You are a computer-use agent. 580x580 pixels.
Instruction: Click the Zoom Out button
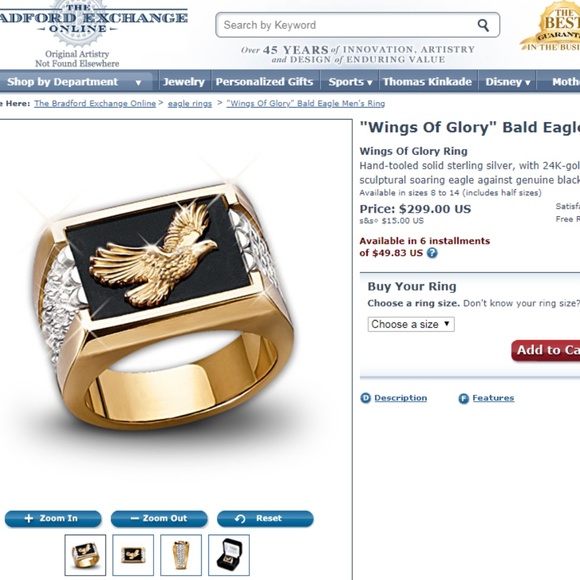click(159, 519)
